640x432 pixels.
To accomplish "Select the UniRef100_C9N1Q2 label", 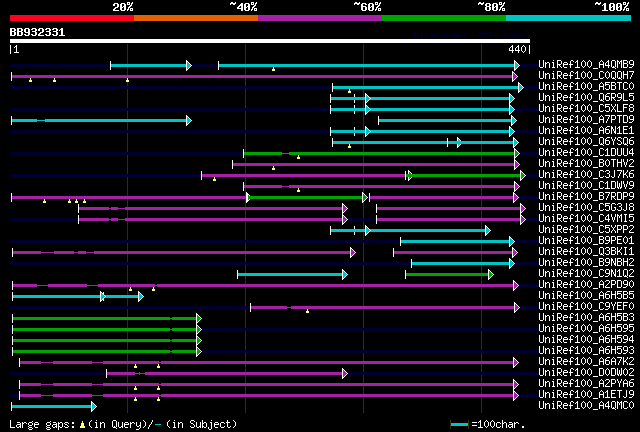I will [x=586, y=274].
